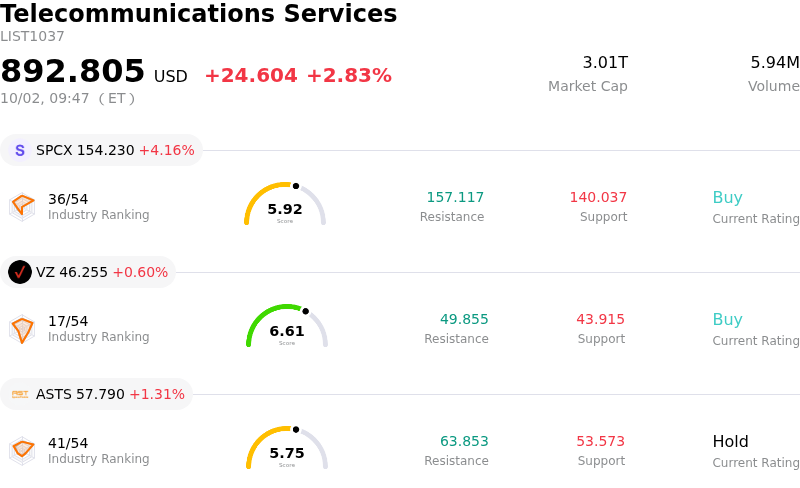Click the SPCX purple S logo icon
This screenshot has width=800, height=488.
[x=20, y=150]
